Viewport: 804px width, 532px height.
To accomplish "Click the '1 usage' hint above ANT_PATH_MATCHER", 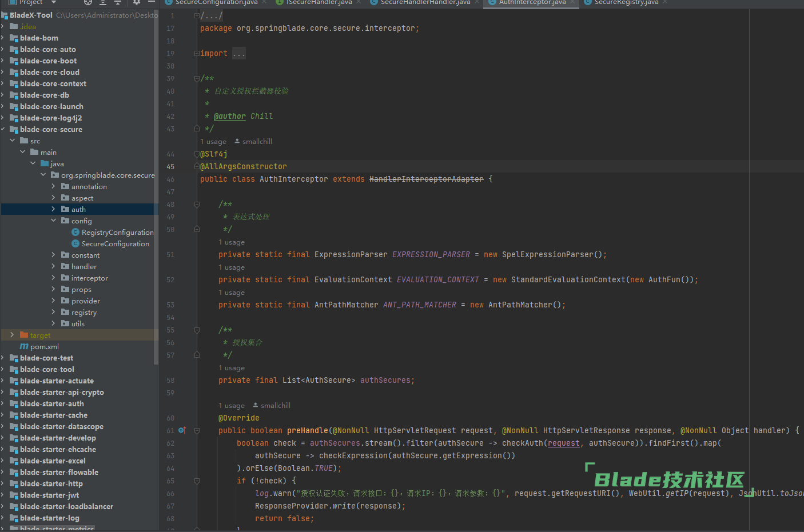I will click(232, 293).
